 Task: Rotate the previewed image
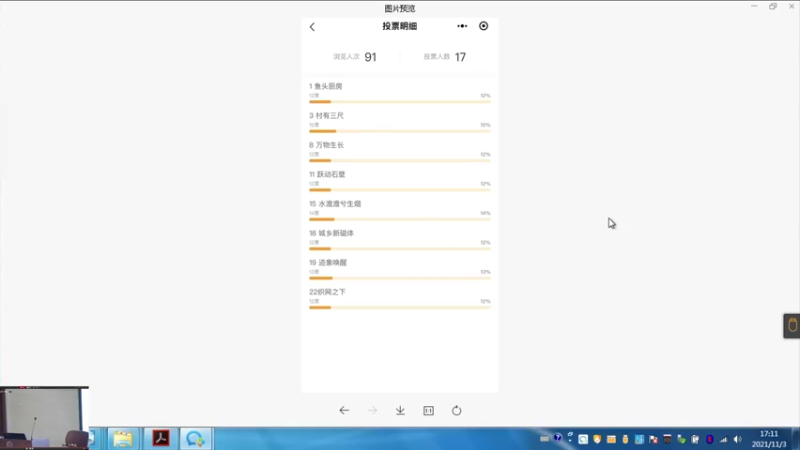457,410
